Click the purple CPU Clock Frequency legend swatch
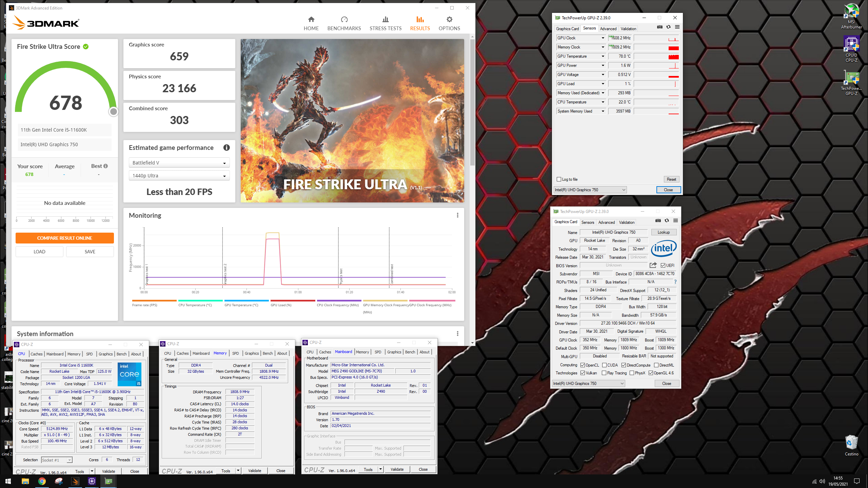This screenshot has width=868, height=488. pyautogui.click(x=339, y=300)
